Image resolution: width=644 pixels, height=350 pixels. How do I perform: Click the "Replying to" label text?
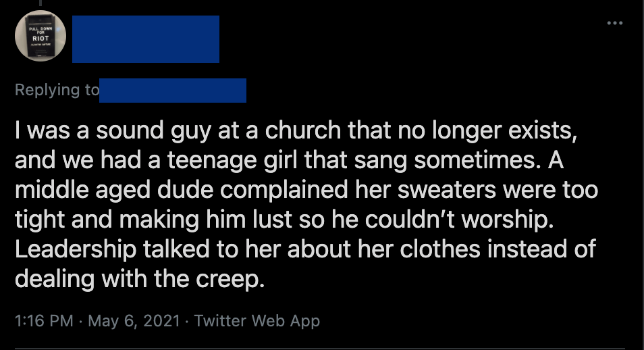point(57,91)
